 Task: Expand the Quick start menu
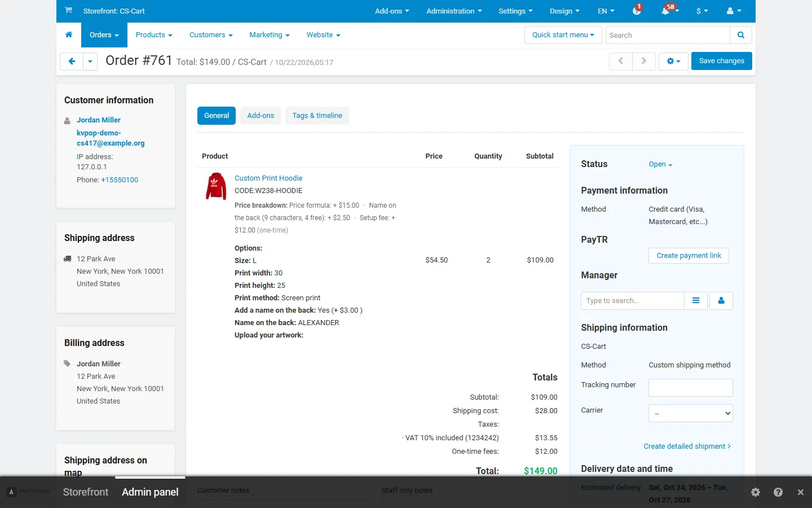pos(563,35)
